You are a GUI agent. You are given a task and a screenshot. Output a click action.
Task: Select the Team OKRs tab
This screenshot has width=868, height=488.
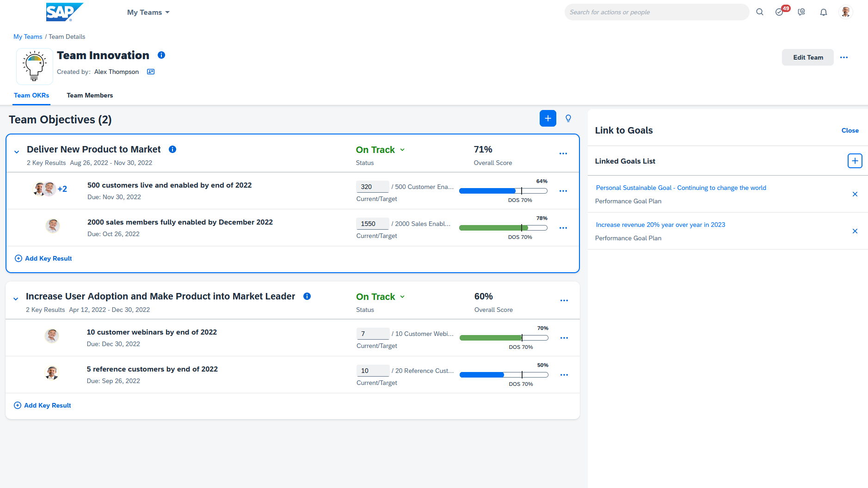click(x=31, y=95)
